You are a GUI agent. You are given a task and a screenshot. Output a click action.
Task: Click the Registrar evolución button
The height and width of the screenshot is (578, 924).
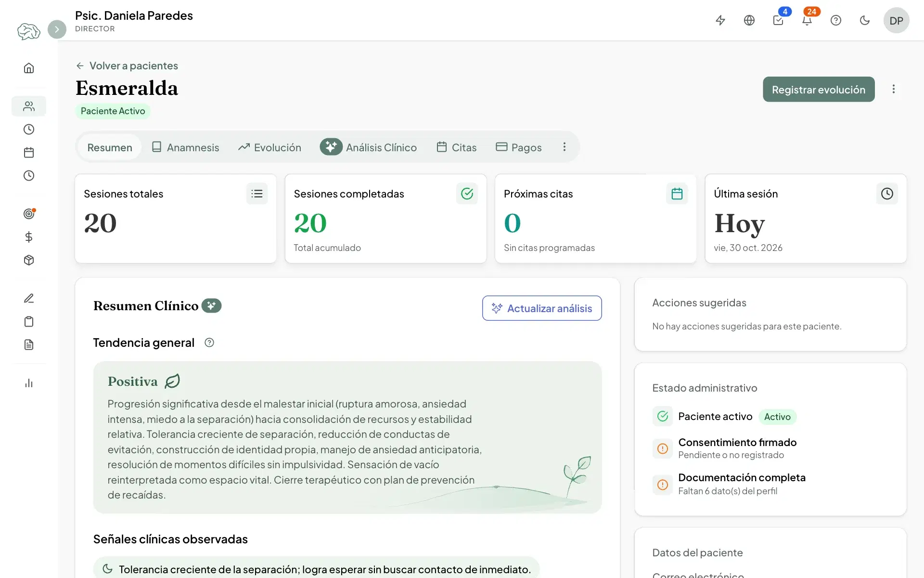pyautogui.click(x=819, y=89)
